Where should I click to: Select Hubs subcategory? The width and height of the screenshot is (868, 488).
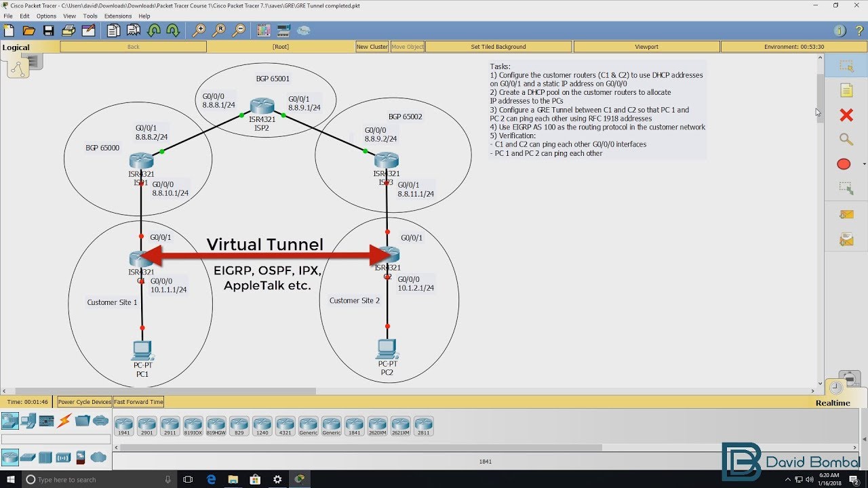pos(46,457)
